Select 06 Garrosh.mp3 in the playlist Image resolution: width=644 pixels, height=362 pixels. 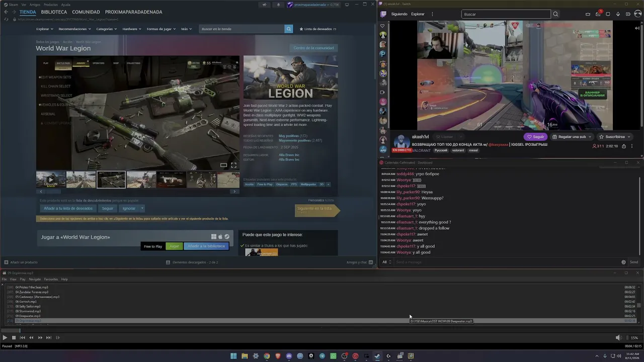(x=26, y=302)
